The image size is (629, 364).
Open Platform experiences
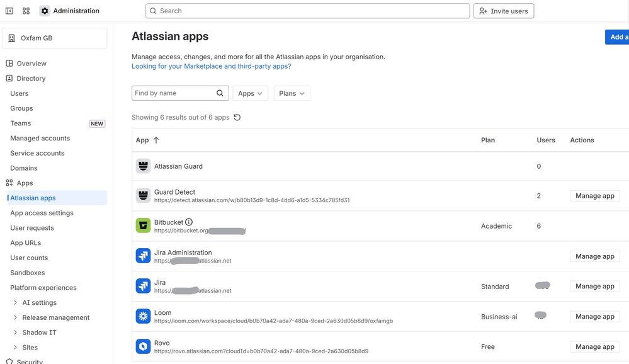point(43,288)
